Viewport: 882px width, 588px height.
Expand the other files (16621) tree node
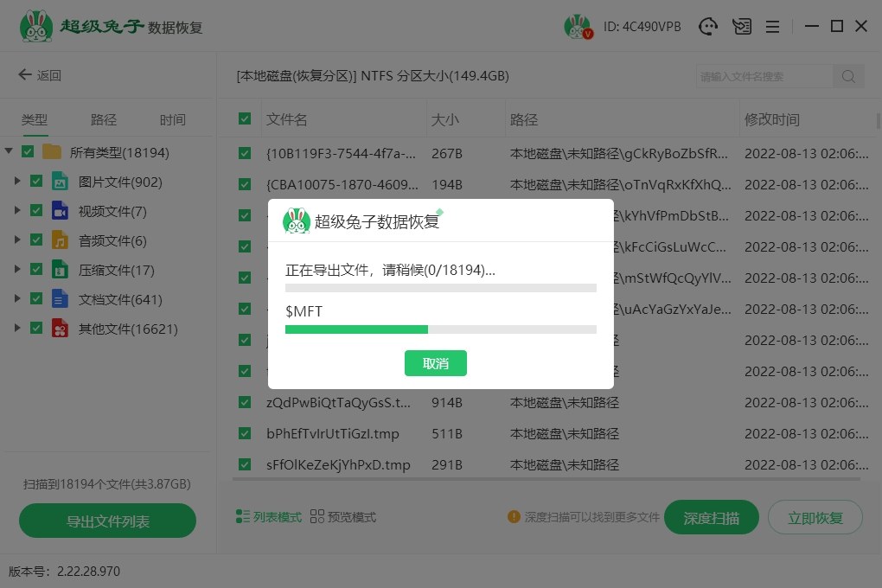[x=17, y=329]
